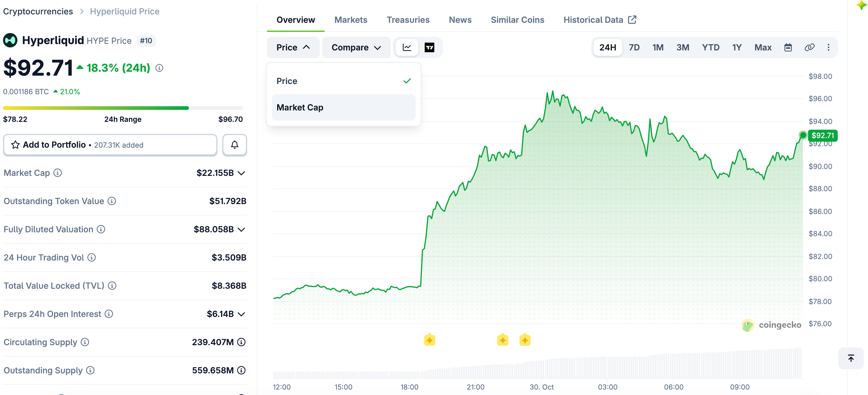Click the Perps 24h Open Interest info icon
Image resolution: width=868 pixels, height=395 pixels.
pyautogui.click(x=109, y=314)
